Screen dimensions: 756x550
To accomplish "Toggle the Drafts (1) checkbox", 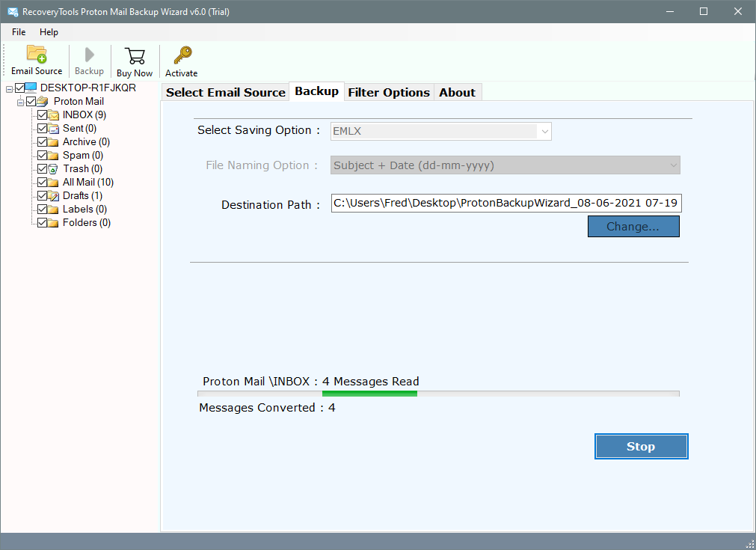I will 43,196.
